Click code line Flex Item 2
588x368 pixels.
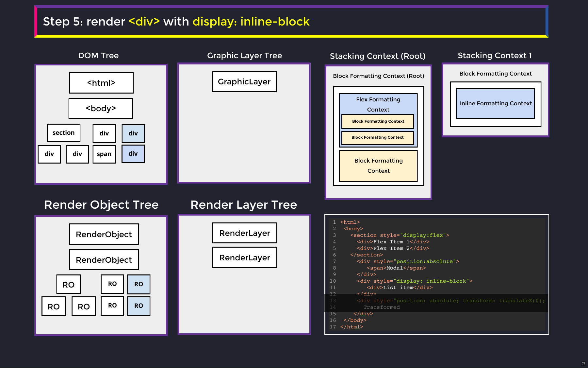click(393, 248)
